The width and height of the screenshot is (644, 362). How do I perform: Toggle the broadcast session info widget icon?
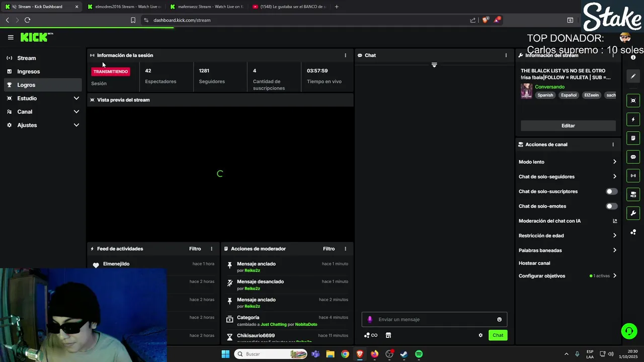pos(633,175)
